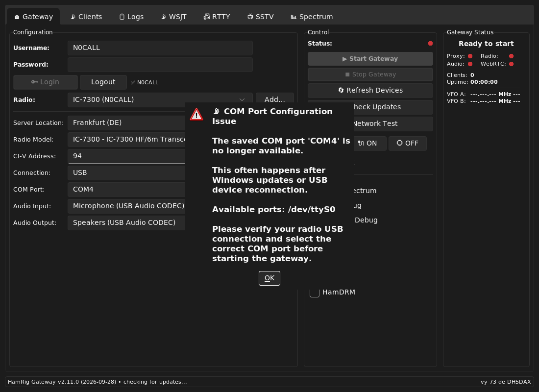Open the Server Location dropdown
The image size is (539, 392).
coord(126,123)
